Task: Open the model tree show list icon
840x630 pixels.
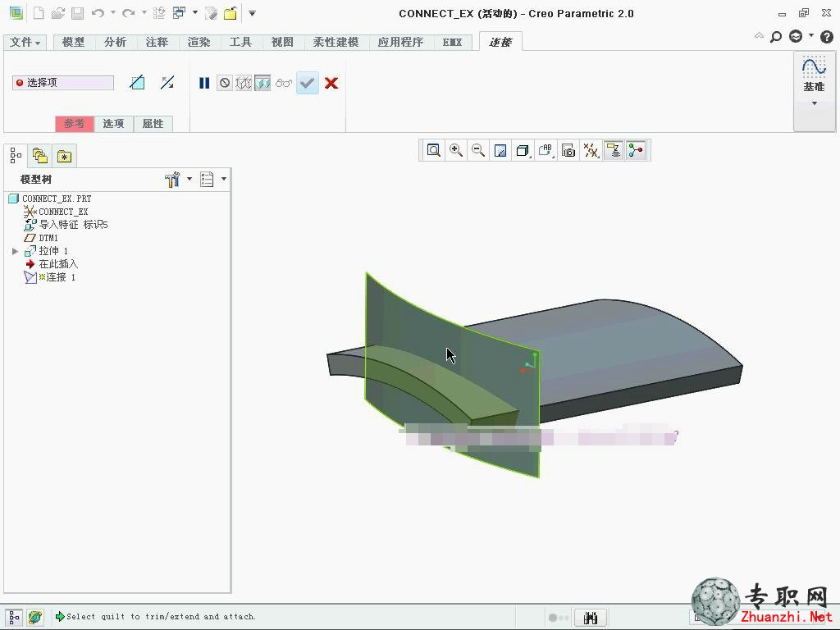Action: click(207, 180)
